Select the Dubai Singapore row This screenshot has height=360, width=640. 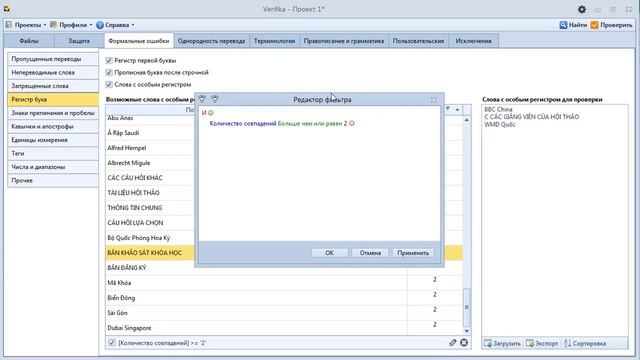(284, 328)
